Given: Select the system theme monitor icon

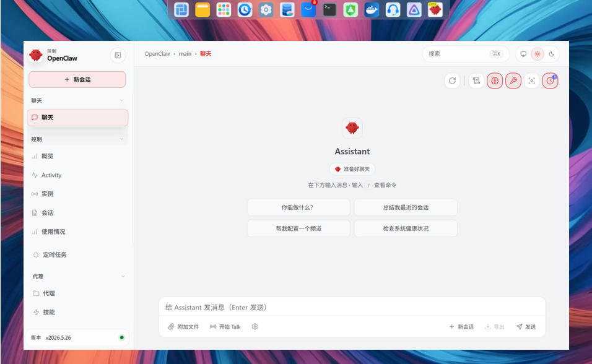Looking at the screenshot, I should coord(523,54).
